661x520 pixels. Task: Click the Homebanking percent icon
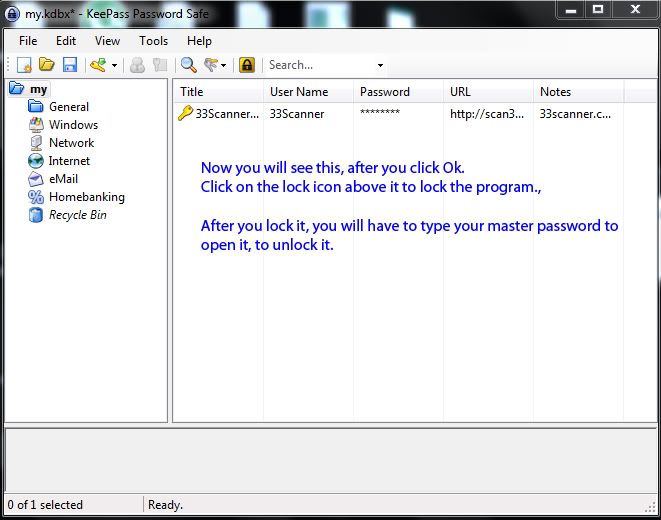pyautogui.click(x=36, y=197)
